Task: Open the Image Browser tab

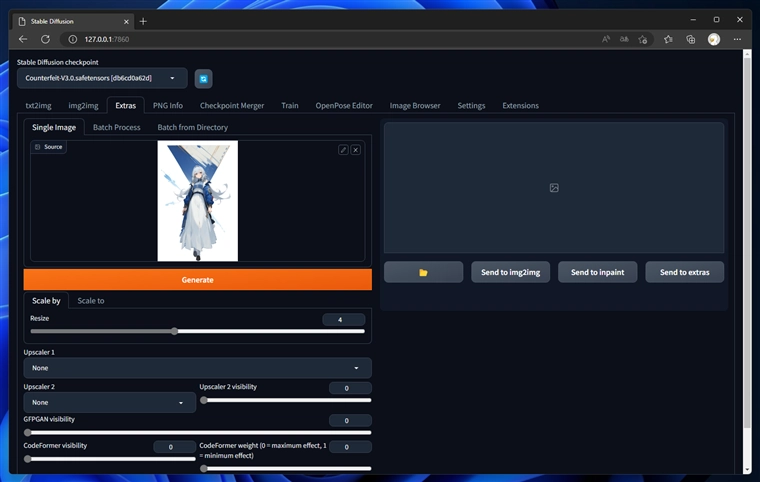Action: point(415,105)
